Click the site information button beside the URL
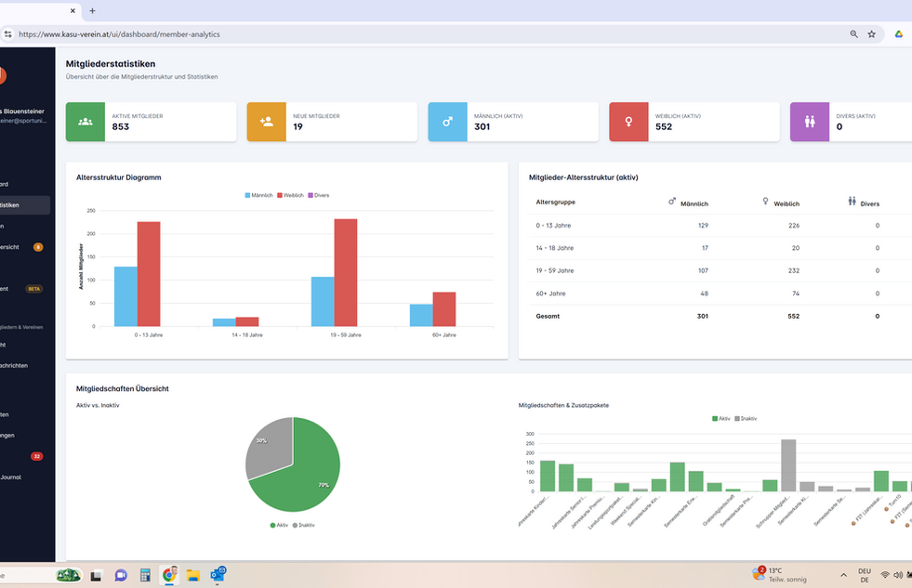Screen dimensions: 912x588 click(x=8, y=34)
